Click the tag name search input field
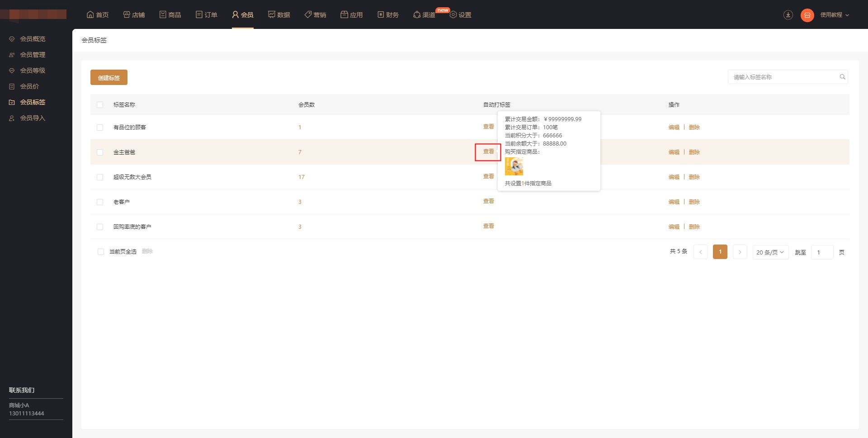Image resolution: width=868 pixels, height=438 pixels. (x=783, y=77)
